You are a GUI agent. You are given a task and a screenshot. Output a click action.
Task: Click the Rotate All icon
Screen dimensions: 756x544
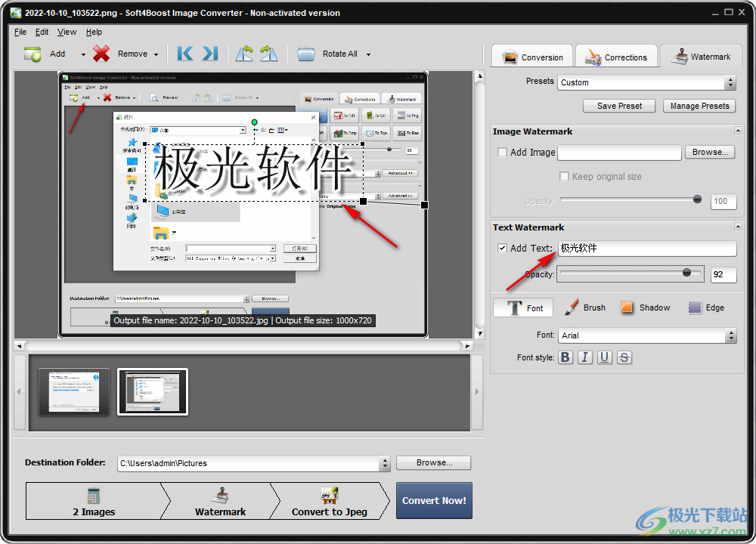tap(305, 54)
